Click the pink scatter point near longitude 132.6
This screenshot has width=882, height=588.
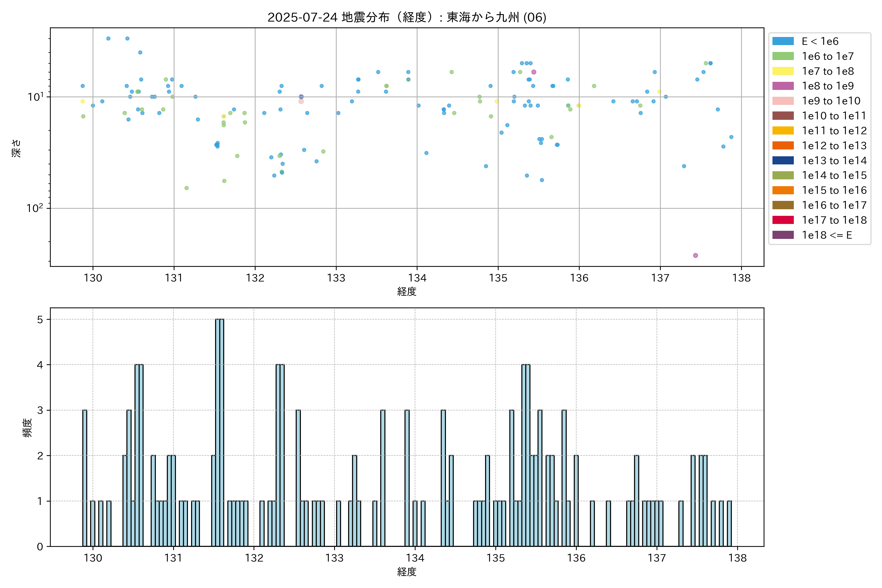301,102
